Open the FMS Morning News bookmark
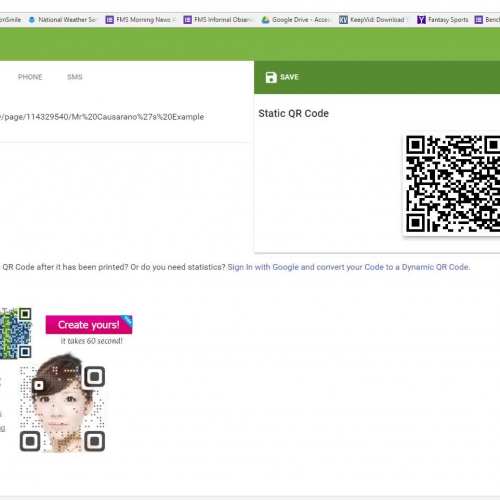500x500 pixels. click(x=140, y=20)
